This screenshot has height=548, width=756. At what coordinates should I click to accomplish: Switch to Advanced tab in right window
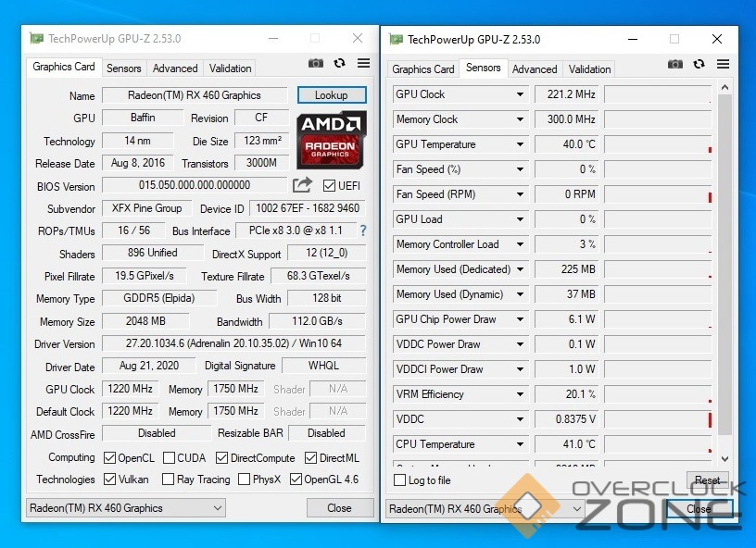click(535, 69)
